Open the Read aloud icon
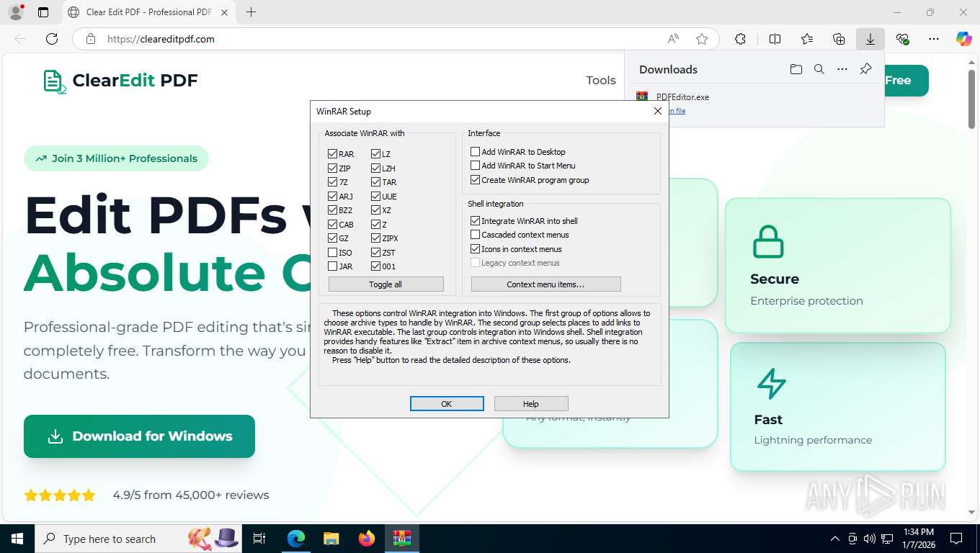This screenshot has height=553, width=980. 673,39
